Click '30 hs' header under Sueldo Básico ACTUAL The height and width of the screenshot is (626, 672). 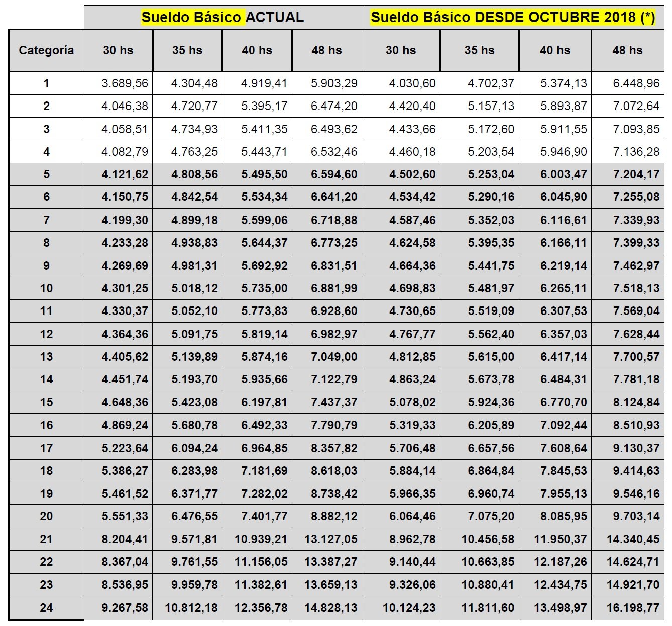click(x=118, y=50)
